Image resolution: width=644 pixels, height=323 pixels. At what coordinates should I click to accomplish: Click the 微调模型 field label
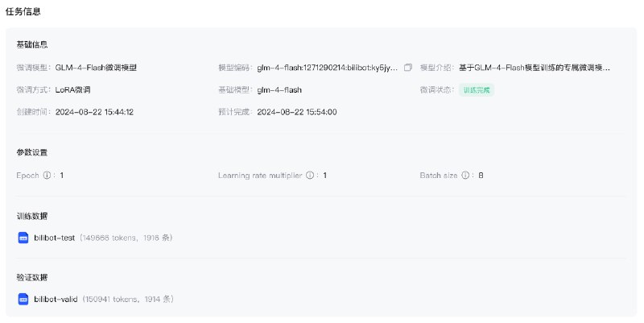pos(34,68)
